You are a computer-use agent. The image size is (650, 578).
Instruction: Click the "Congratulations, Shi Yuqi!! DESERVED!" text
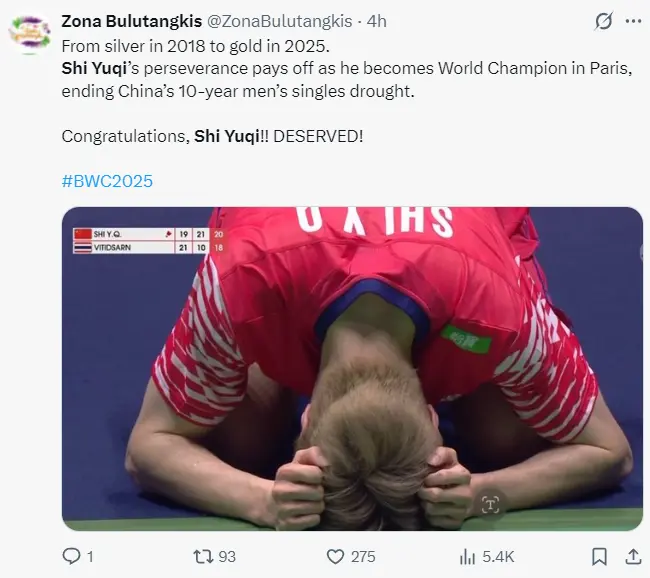point(212,135)
